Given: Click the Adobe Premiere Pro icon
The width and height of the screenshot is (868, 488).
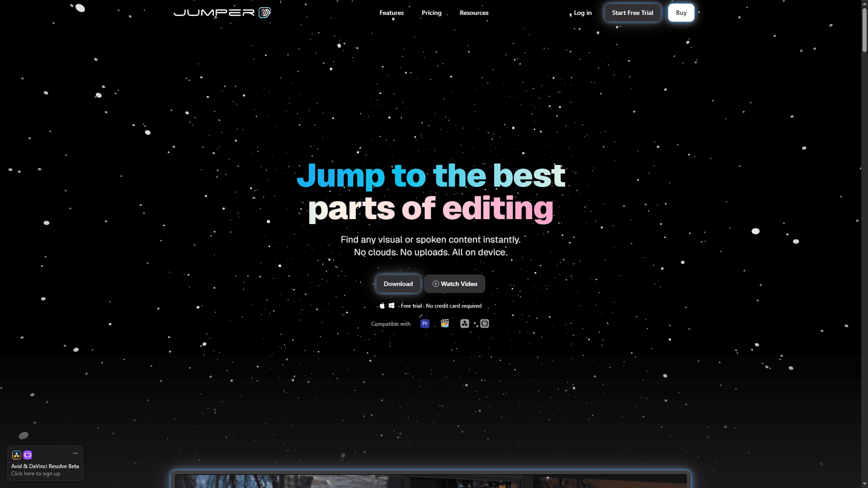Looking at the screenshot, I should pyautogui.click(x=425, y=324).
